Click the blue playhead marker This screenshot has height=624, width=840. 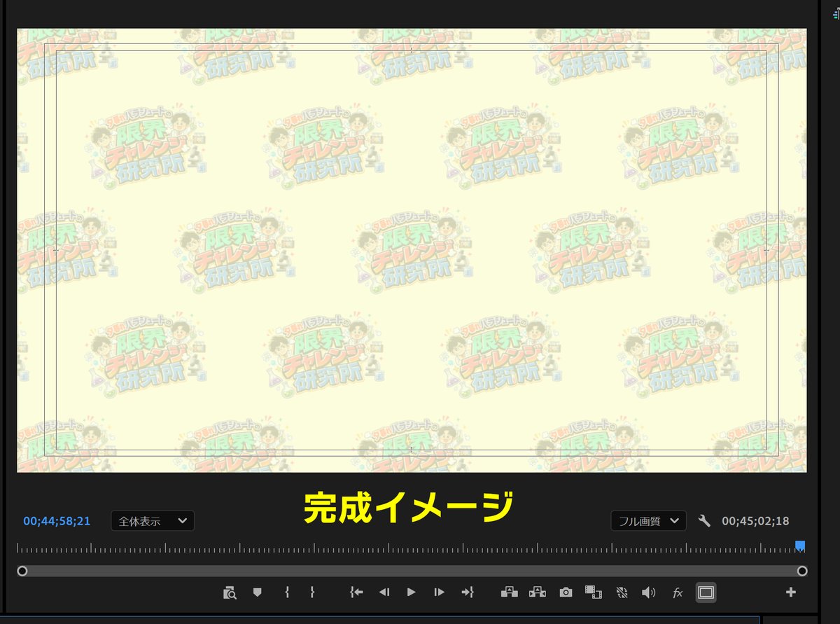800,546
